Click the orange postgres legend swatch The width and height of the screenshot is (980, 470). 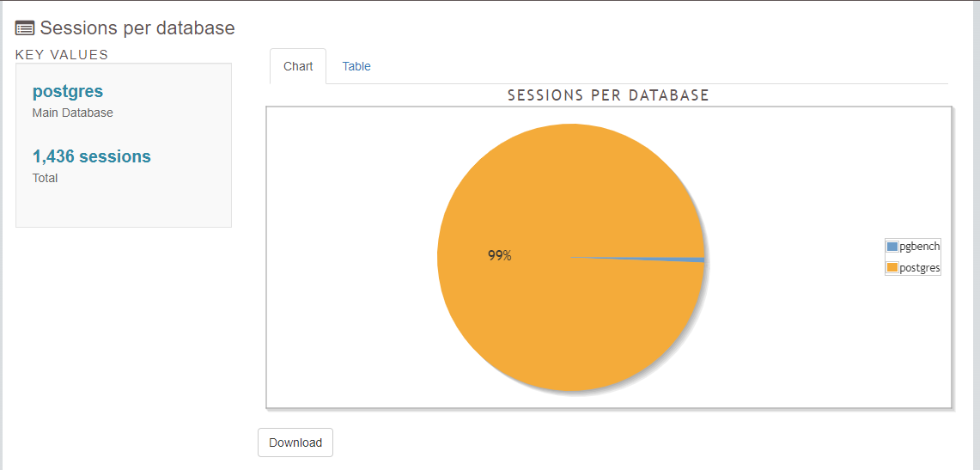coord(892,267)
